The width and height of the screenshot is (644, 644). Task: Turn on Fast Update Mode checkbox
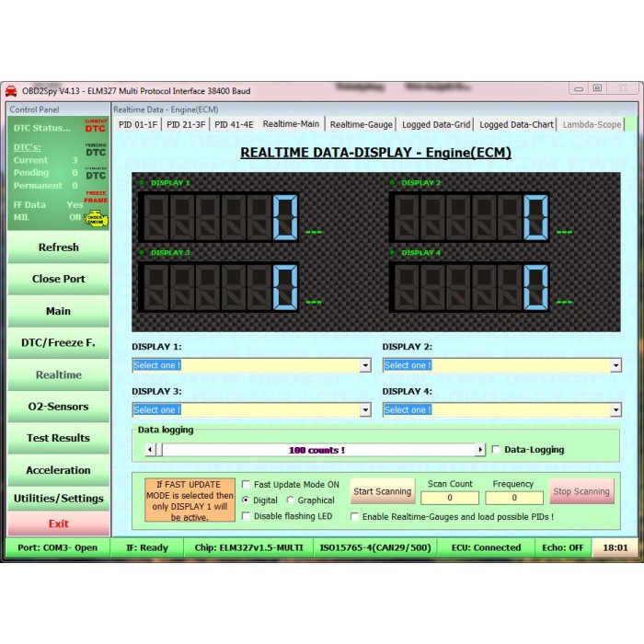coord(246,485)
